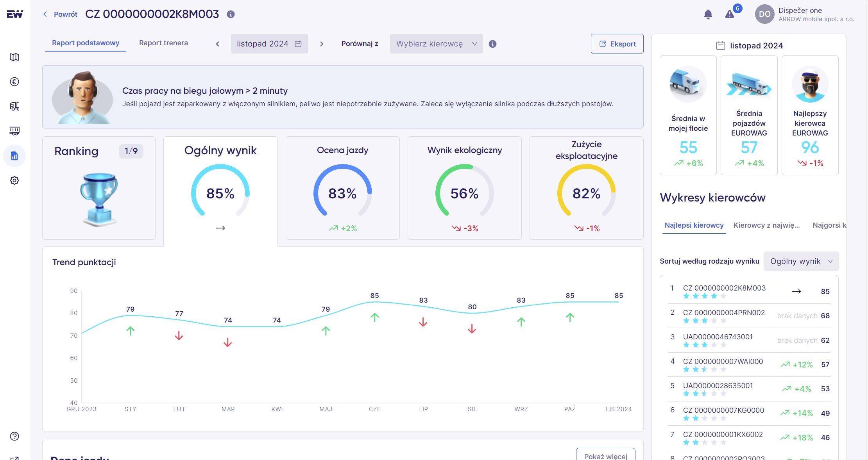
Task: Click the DO user avatar
Action: coord(764,14)
